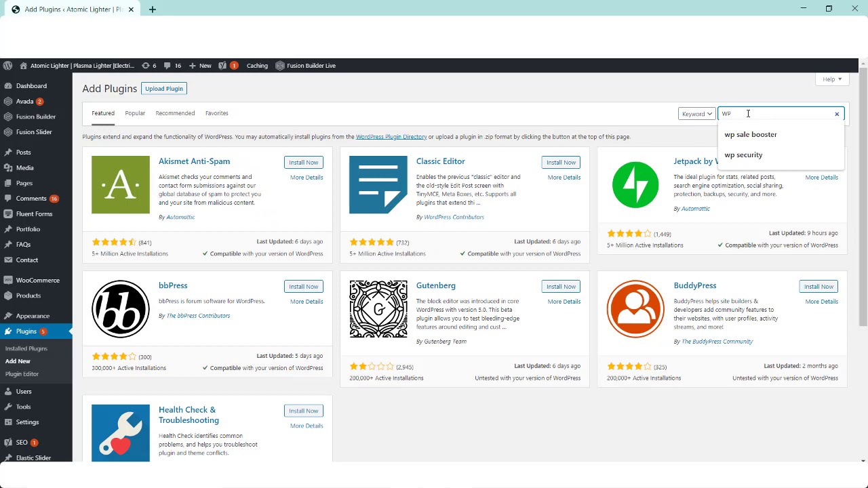Screen dimensions: 868x488
Task: View More Details for Akismet Anti-Spam
Action: (307, 178)
